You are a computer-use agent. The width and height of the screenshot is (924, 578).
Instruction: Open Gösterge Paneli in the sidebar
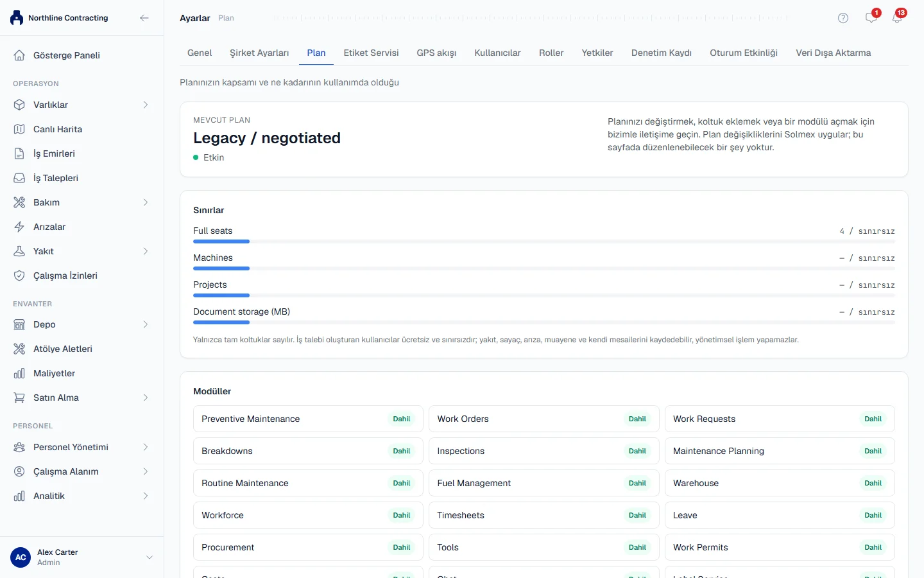82,55
